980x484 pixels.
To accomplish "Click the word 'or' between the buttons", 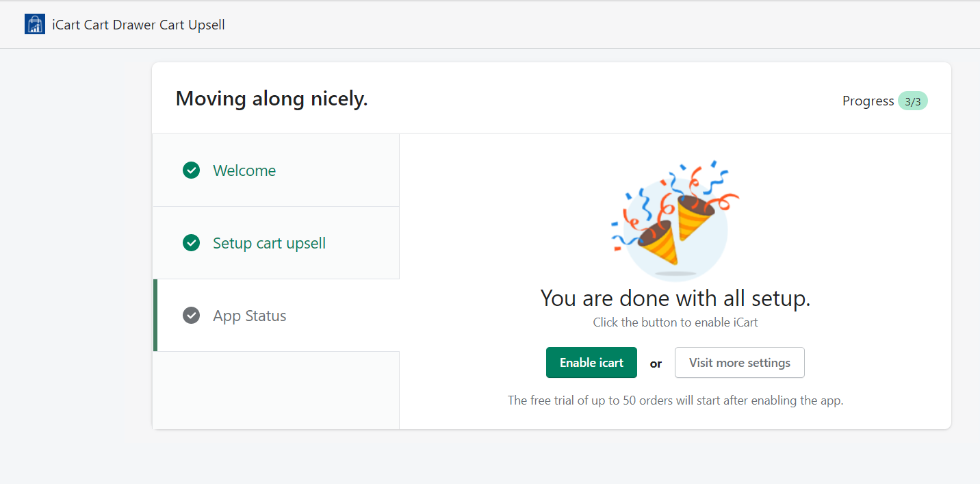I will (x=656, y=364).
